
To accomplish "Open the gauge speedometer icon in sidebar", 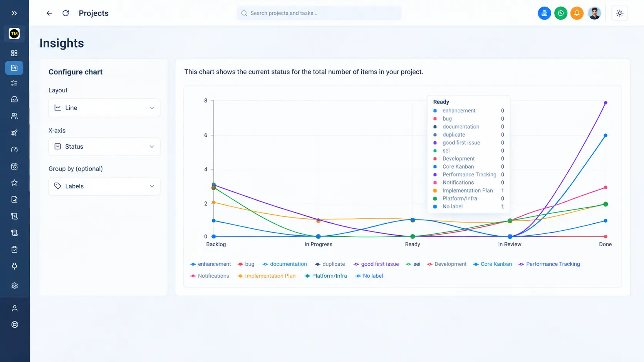I will point(14,149).
